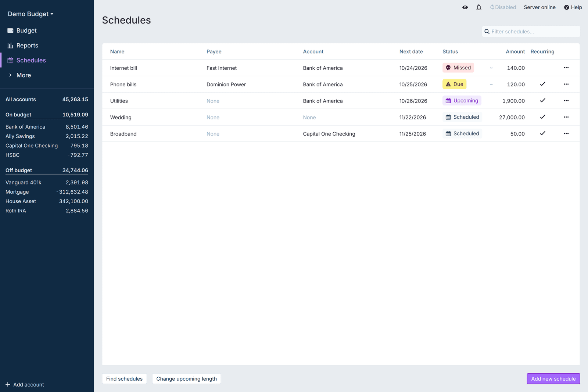Click recurring checkmark for Phone bills
The image size is (588, 392).
pos(542,84)
